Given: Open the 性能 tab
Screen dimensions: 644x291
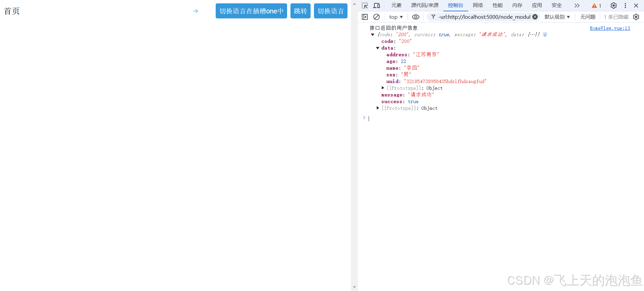Looking at the screenshot, I should pos(498,5).
